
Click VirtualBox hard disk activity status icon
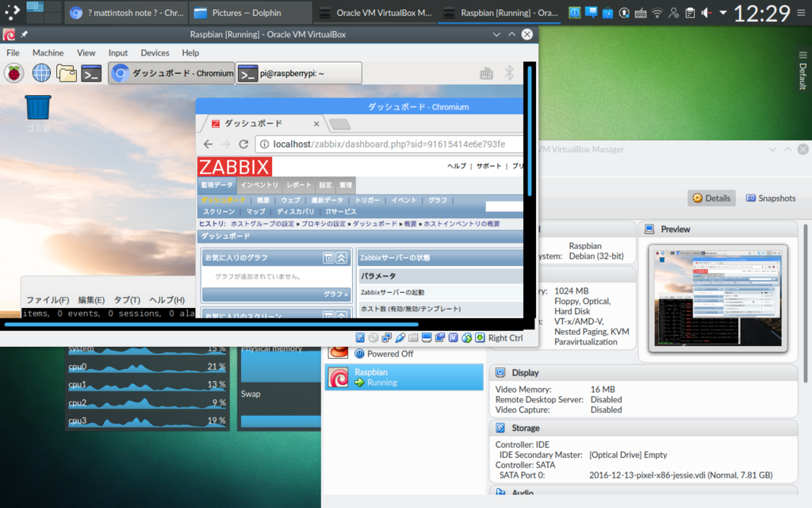click(360, 338)
